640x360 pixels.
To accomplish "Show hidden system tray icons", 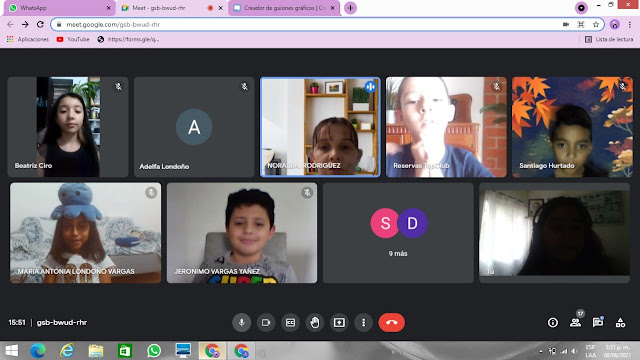I will (x=540, y=351).
